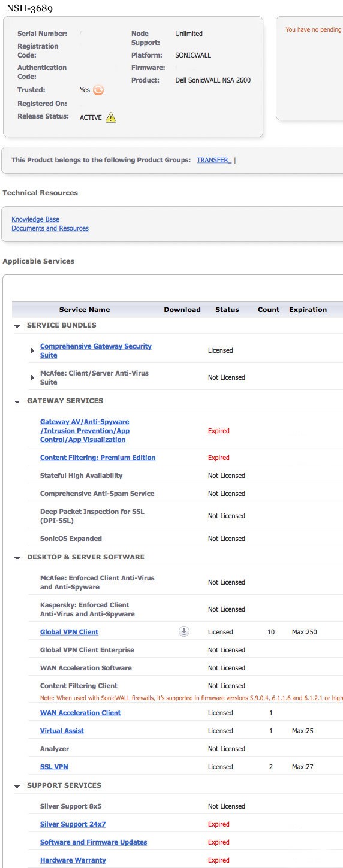The height and width of the screenshot is (868, 343).
Task: Click the Dell SonicWALL NSA 2600 product text
Action: [213, 80]
